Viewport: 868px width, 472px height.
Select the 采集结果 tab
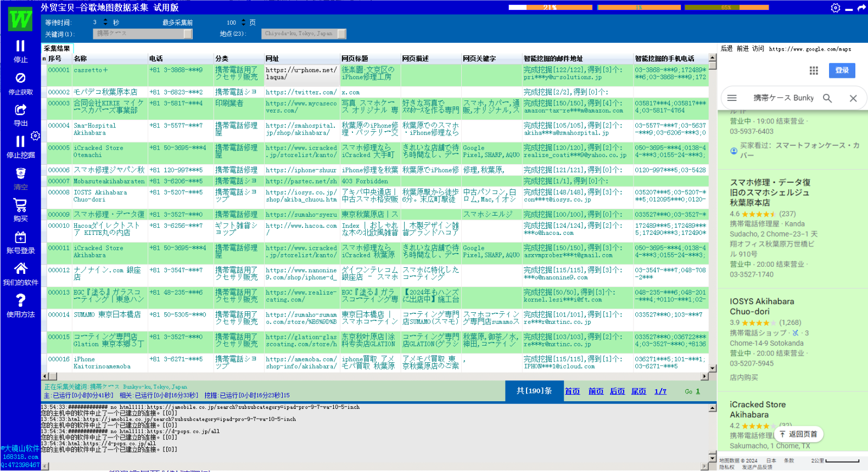click(x=57, y=48)
